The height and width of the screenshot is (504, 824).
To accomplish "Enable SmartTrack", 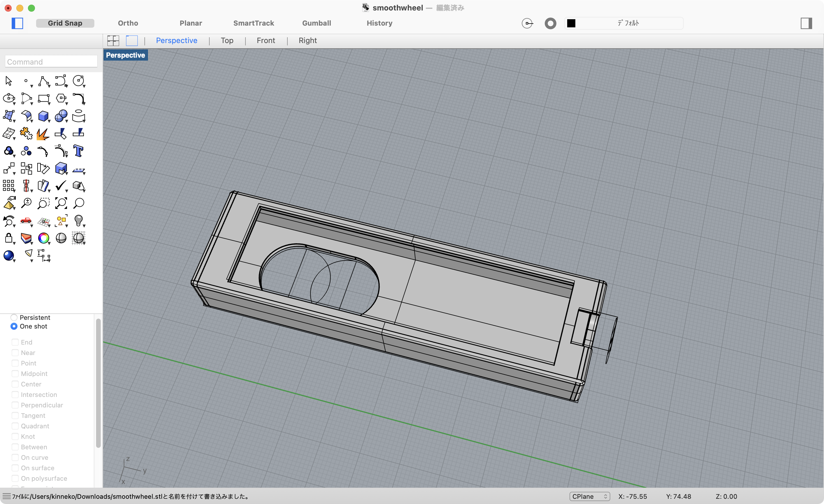I will 254,23.
